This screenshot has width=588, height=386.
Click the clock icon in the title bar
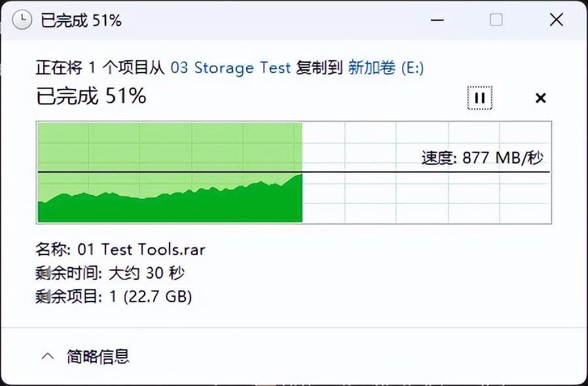22,20
